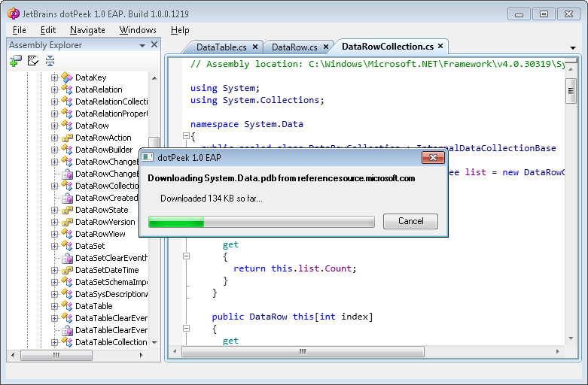This screenshot has width=588, height=385.
Task: Expand the DataRowAction tree node
Action: click(x=55, y=138)
